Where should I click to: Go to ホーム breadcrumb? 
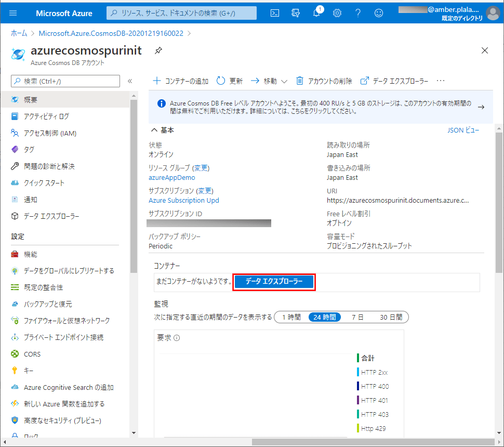pyautogui.click(x=19, y=33)
